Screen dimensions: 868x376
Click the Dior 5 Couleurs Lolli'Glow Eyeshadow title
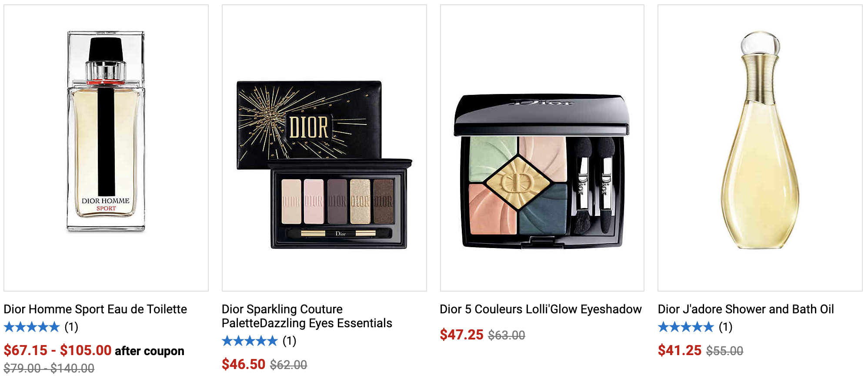541,309
